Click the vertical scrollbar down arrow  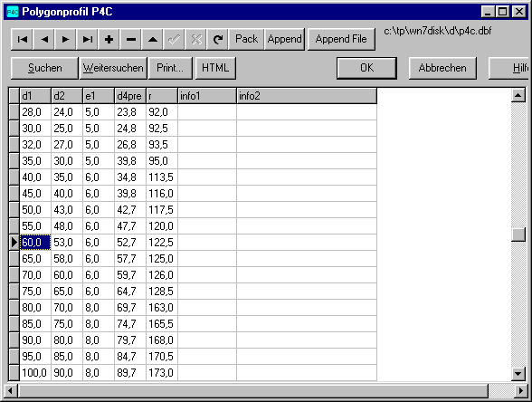coord(518,374)
